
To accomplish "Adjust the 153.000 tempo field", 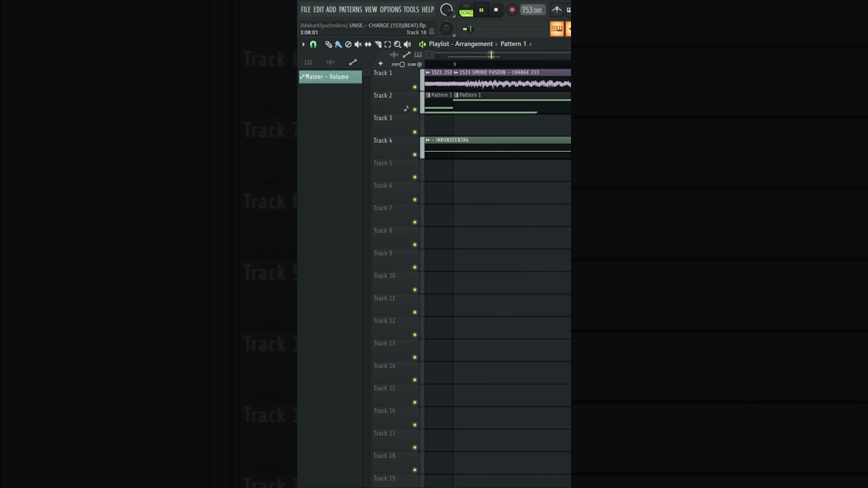I will 532,10.
